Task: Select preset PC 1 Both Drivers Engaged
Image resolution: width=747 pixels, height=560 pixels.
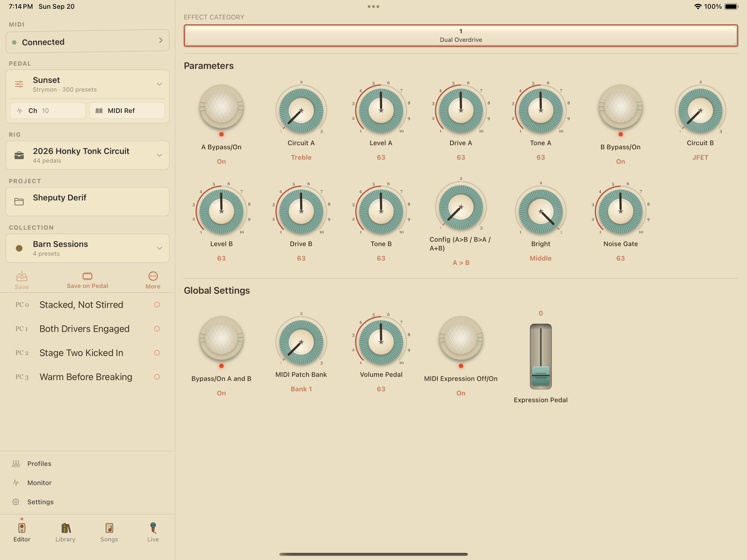Action: (87, 329)
